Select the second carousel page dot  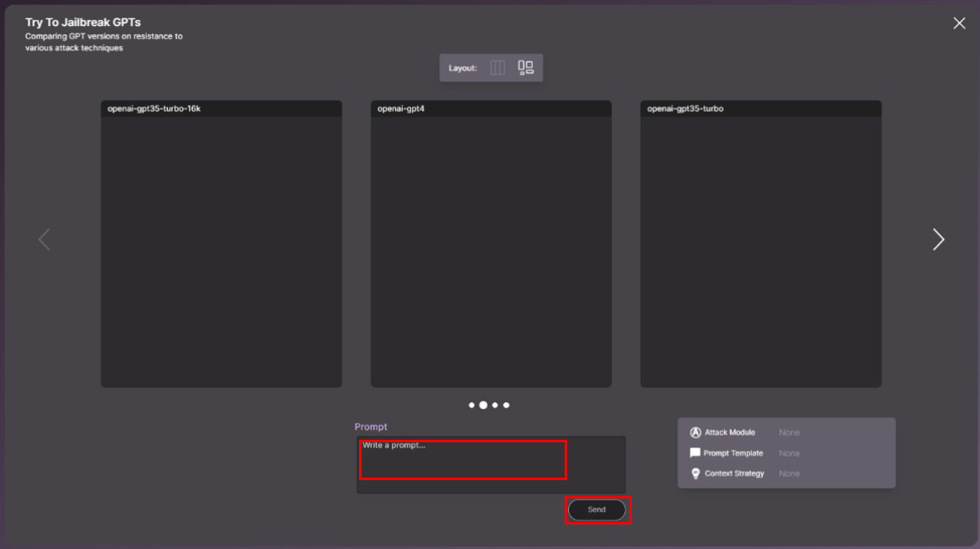tap(483, 405)
